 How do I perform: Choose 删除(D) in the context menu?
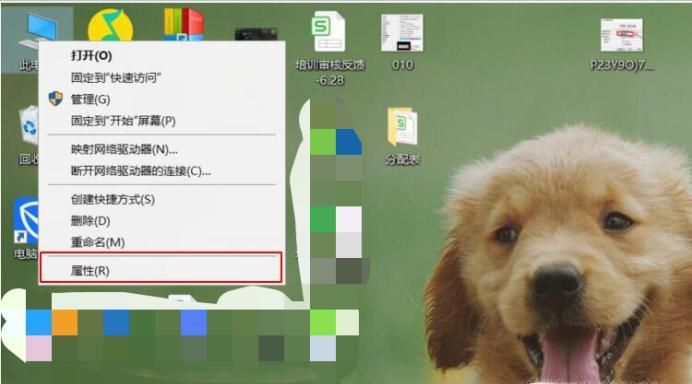point(90,221)
